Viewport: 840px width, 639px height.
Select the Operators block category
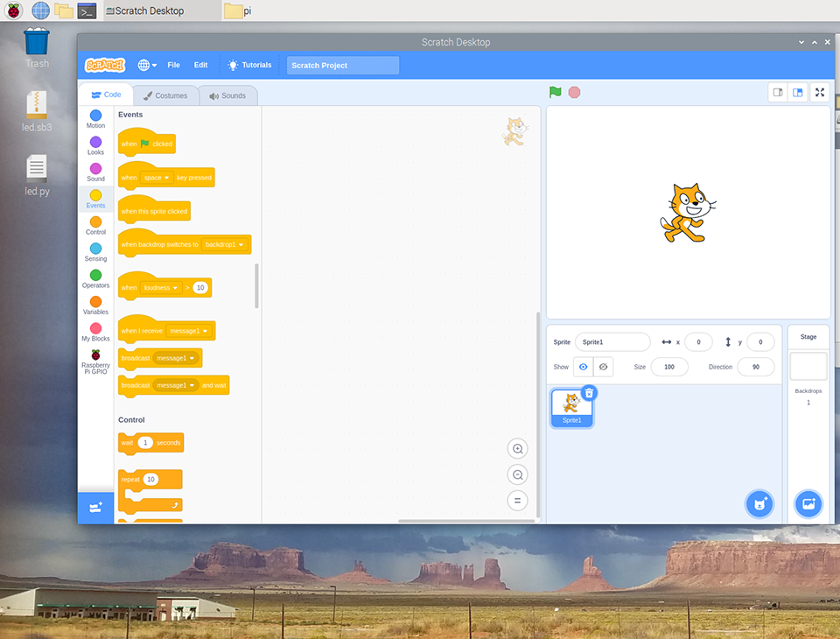tap(96, 278)
